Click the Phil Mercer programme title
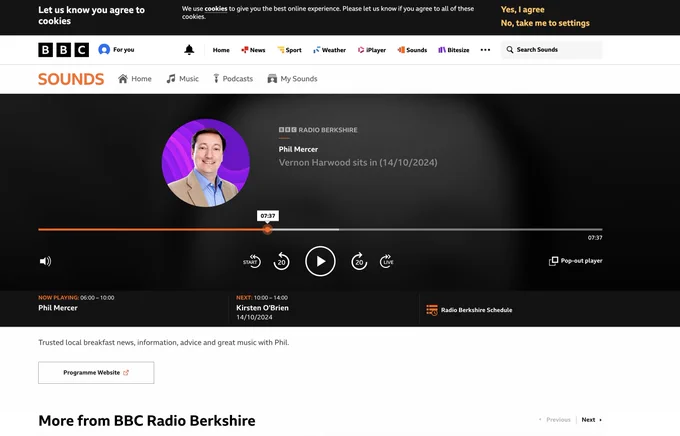This screenshot has width=680, height=436. [x=298, y=149]
